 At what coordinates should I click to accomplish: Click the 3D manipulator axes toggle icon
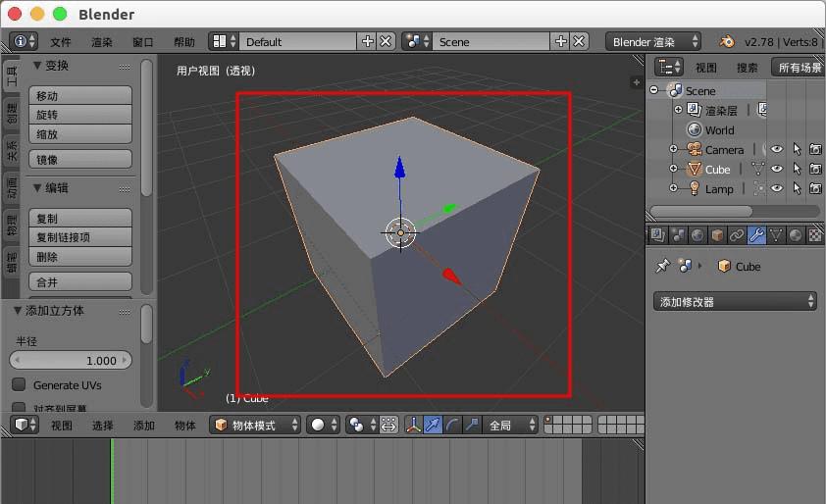click(x=413, y=425)
